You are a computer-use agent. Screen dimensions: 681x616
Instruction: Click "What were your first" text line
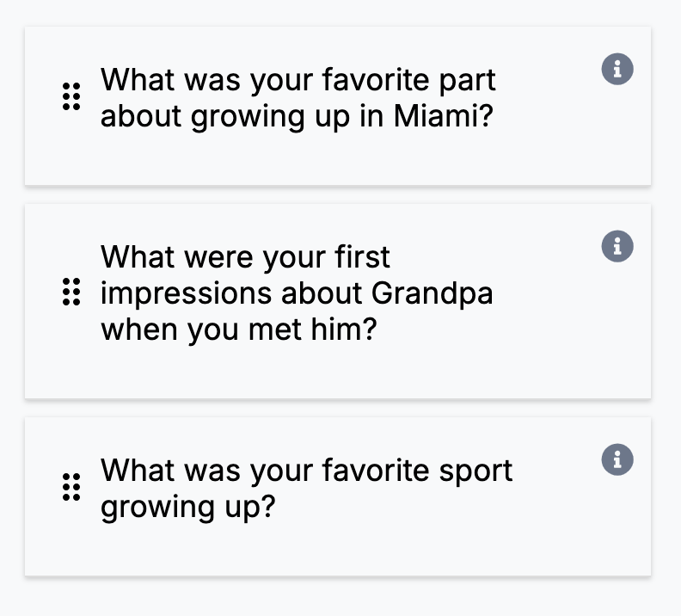[x=246, y=256]
